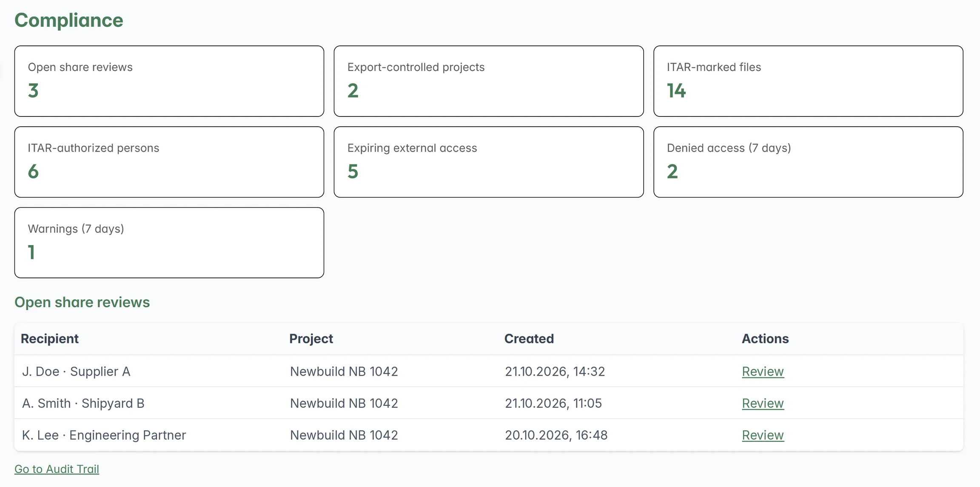Open Review link for A. Smith
The height and width of the screenshot is (487, 980).
[x=763, y=403]
